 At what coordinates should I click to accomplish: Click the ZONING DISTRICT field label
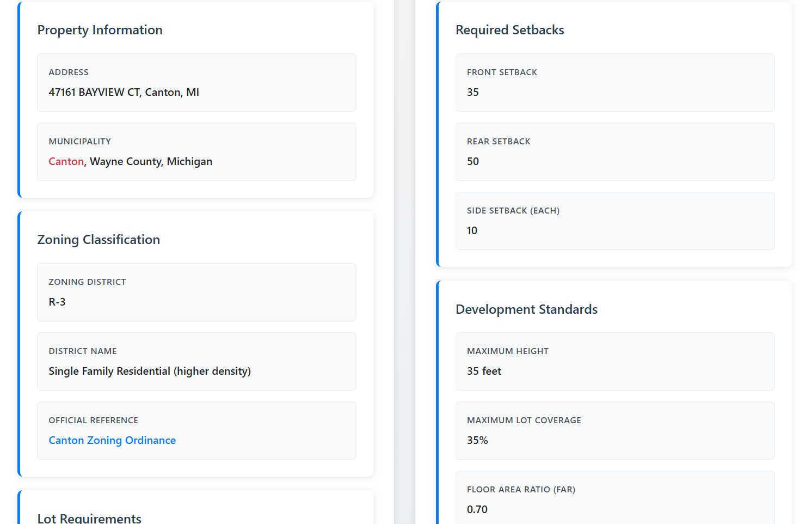[87, 282]
